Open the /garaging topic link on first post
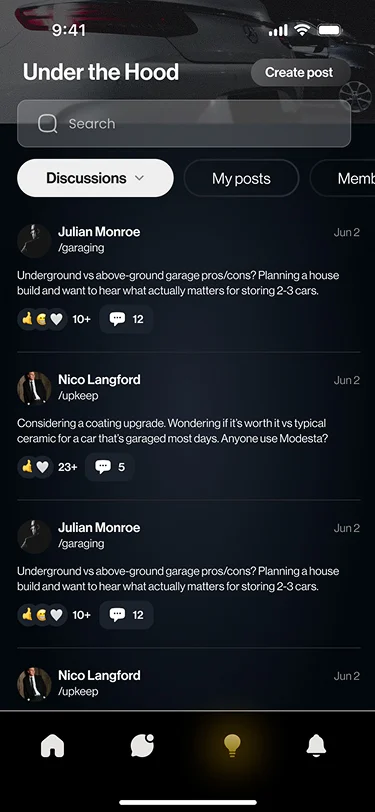This screenshot has width=375, height=812. [81, 248]
